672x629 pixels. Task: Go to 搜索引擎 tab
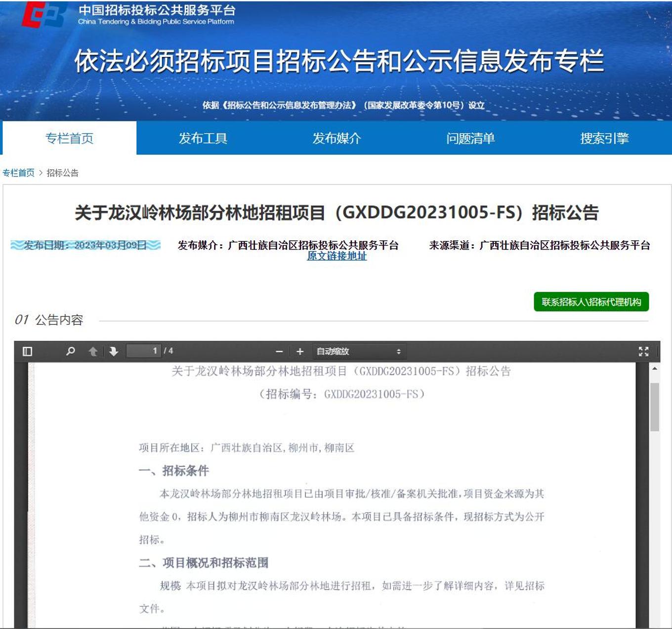(604, 138)
